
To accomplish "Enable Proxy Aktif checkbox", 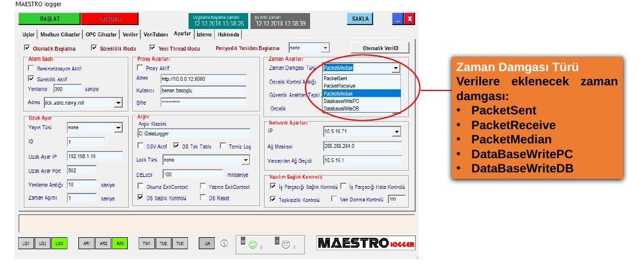I will coord(140,68).
